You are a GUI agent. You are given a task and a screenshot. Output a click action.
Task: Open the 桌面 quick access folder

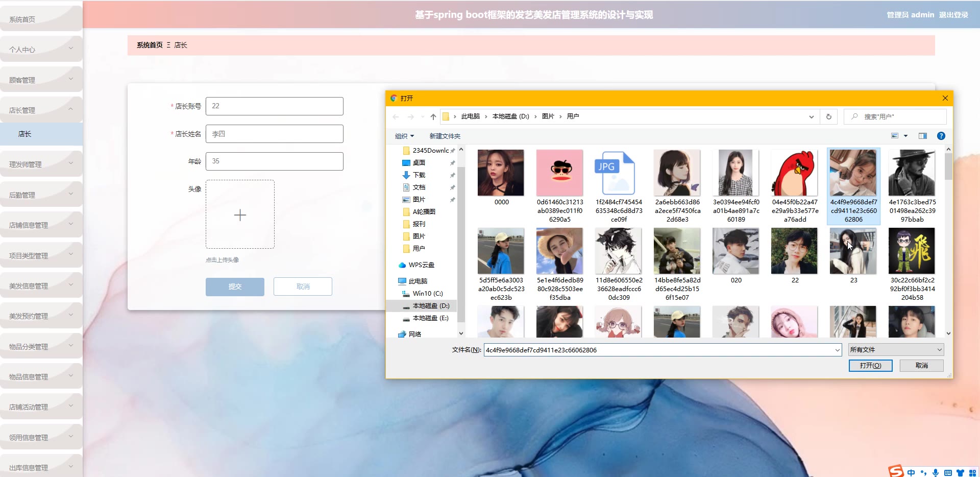[x=414, y=163]
